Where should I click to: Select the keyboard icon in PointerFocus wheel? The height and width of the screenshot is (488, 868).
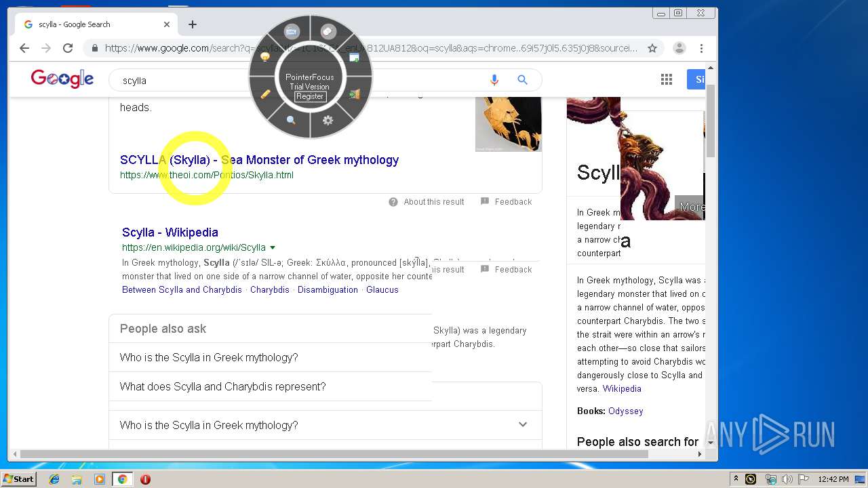(292, 32)
